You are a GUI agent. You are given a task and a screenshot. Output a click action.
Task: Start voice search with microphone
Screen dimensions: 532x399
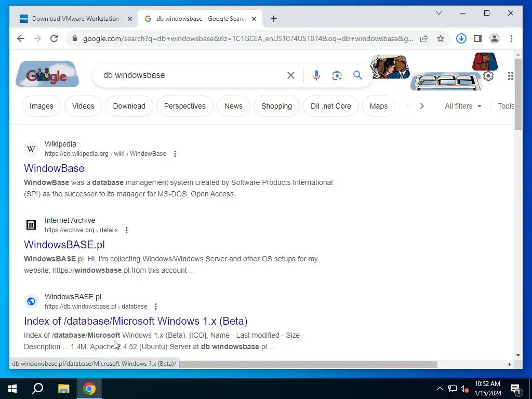click(x=316, y=75)
